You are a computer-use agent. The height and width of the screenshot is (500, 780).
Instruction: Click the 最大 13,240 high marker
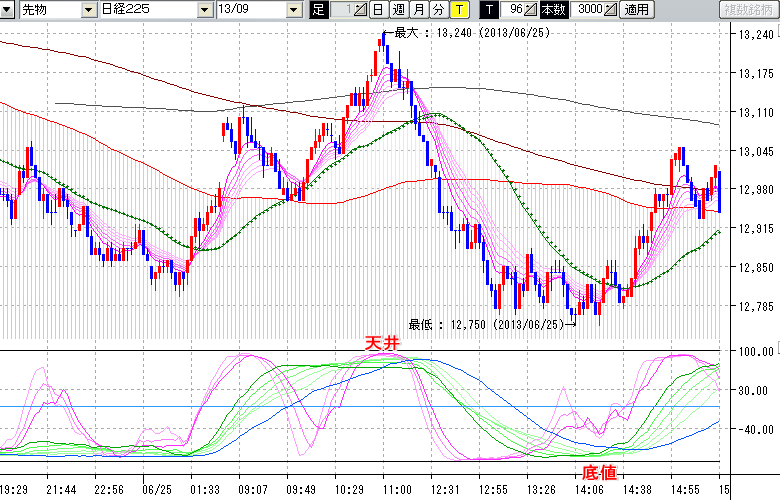point(471,33)
